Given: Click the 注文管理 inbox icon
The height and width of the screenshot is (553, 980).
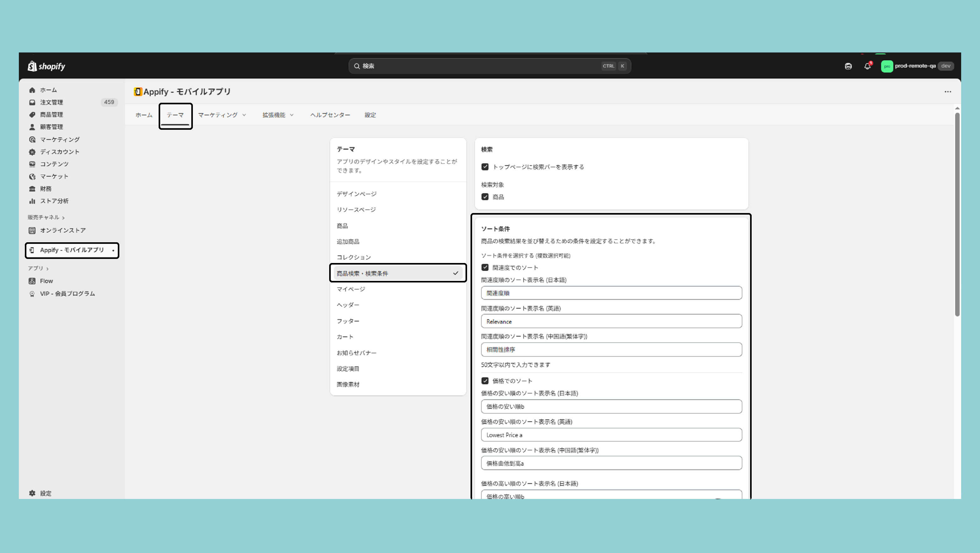Looking at the screenshot, I should coord(32,102).
